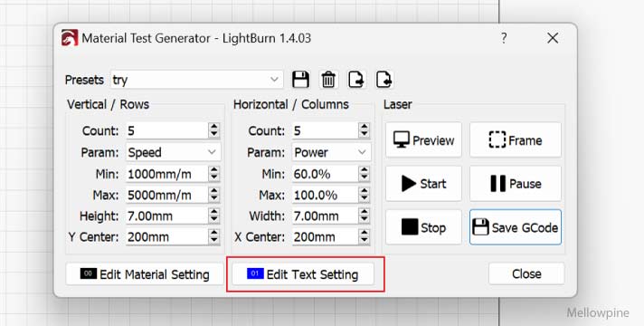Start the laser job
The width and height of the screenshot is (644, 326).
pyautogui.click(x=423, y=183)
